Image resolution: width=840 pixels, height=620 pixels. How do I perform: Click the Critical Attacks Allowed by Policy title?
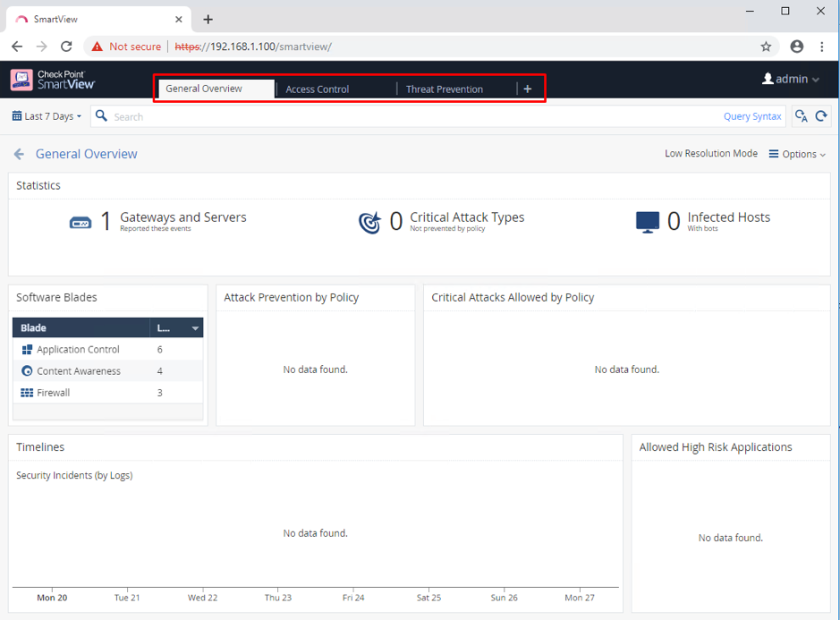[513, 297]
